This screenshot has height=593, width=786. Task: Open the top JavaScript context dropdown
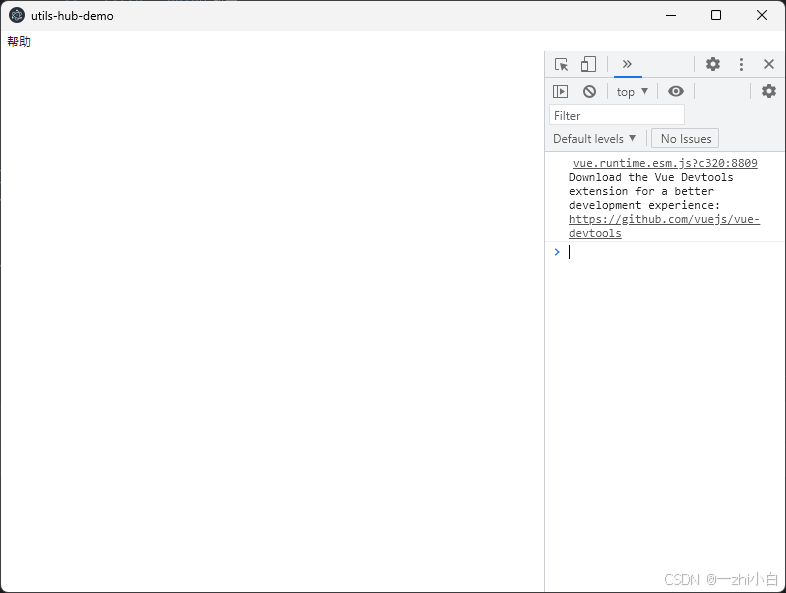pyautogui.click(x=632, y=92)
